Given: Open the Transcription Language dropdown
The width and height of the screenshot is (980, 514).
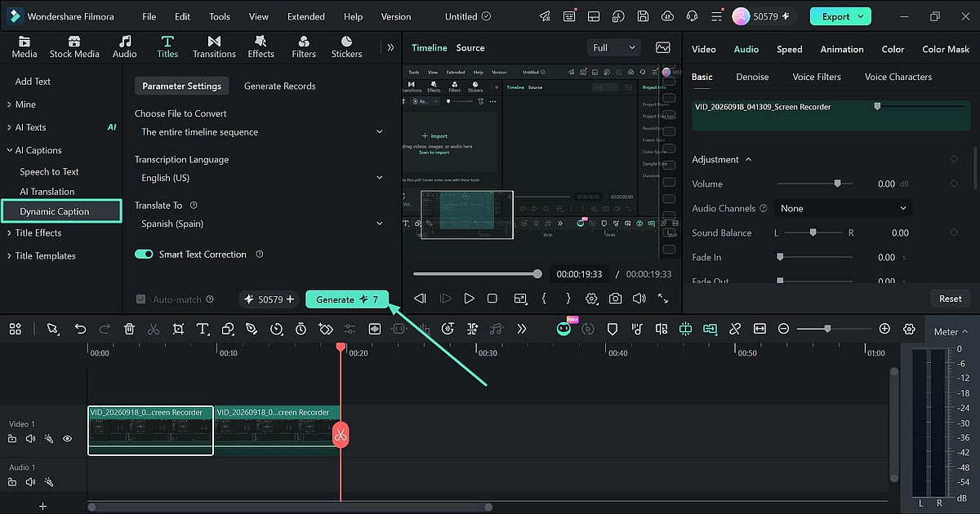Looking at the screenshot, I should pyautogui.click(x=261, y=178).
